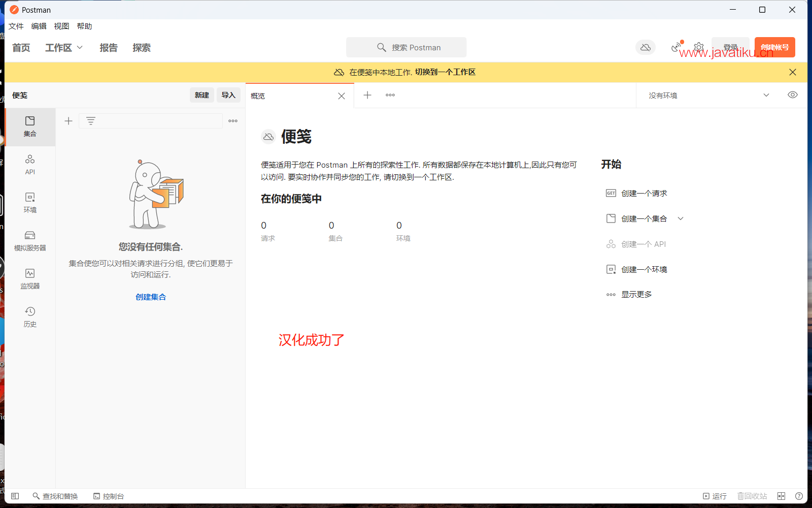
Task: Click the satellite capture requests icon
Action: coord(676,47)
